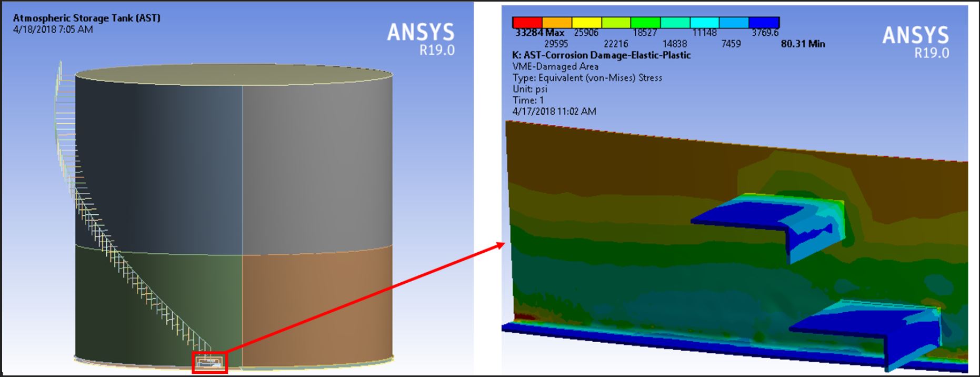The image size is (980, 377).
Task: Click the tank's top roof ellipse
Action: pyautogui.click(x=234, y=75)
